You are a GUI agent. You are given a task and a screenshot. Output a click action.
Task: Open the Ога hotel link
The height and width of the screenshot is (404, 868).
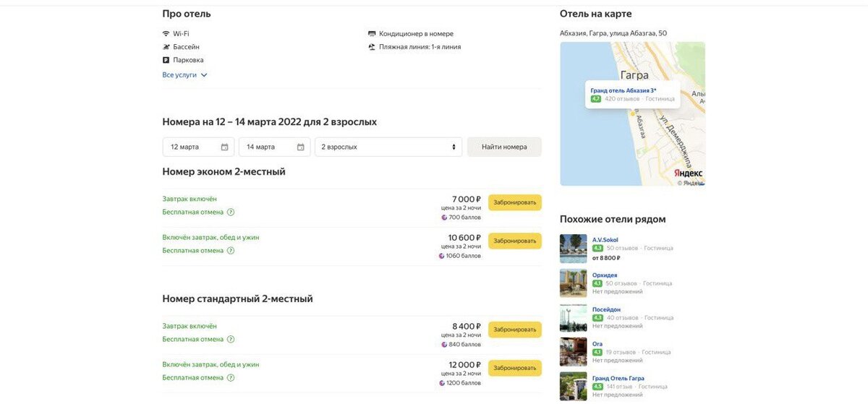(x=597, y=344)
